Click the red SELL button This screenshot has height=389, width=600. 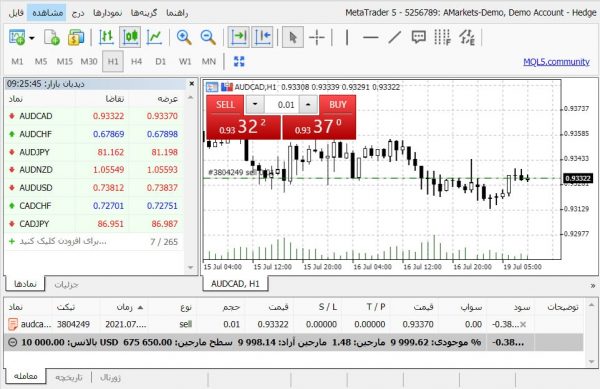pos(225,105)
